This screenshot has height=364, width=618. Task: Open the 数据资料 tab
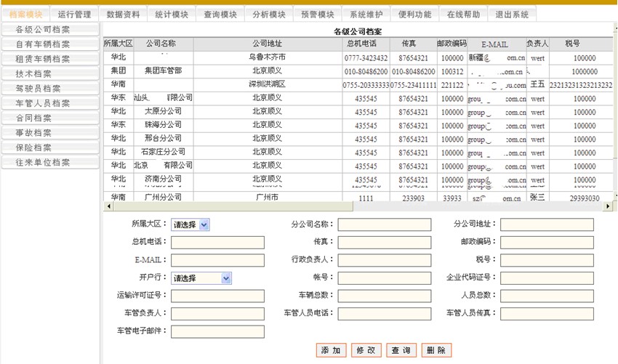click(x=123, y=15)
